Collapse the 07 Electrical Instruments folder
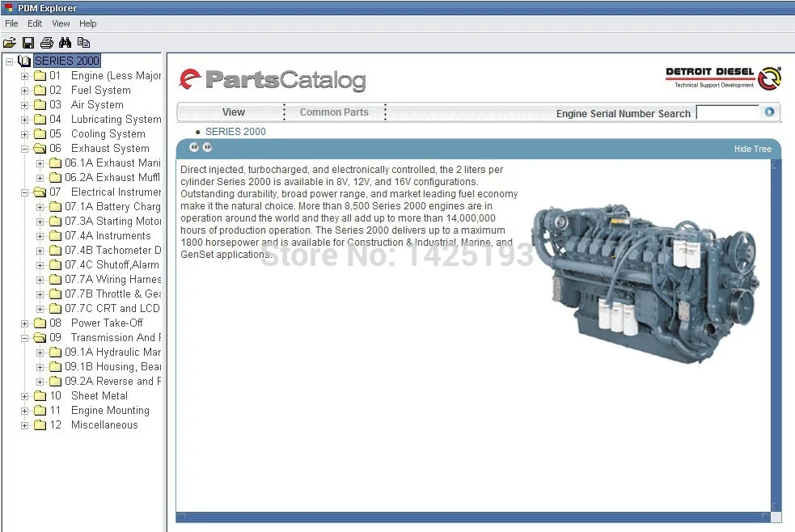Screen dimensions: 795x532 [24, 192]
